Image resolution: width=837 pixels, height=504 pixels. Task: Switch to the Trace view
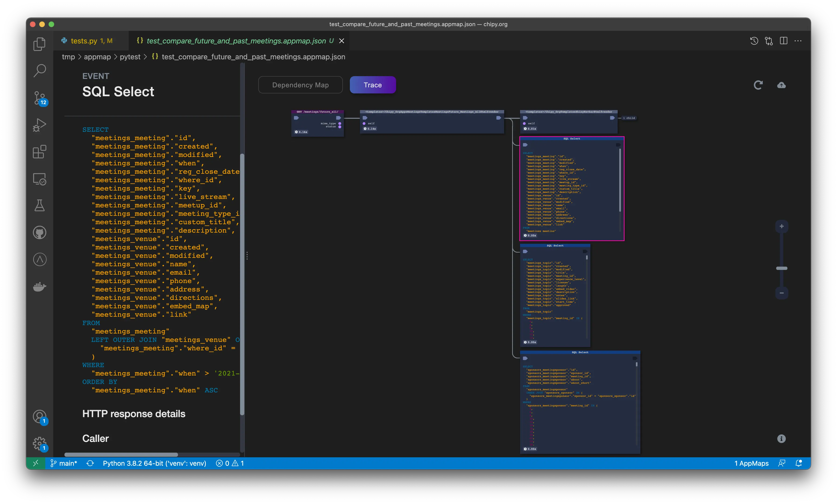click(372, 85)
